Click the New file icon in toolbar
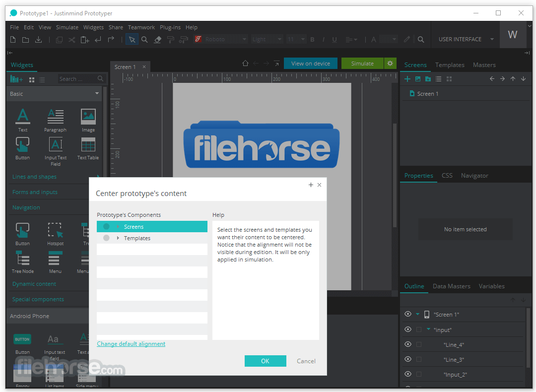This screenshot has width=536, height=392. point(13,40)
